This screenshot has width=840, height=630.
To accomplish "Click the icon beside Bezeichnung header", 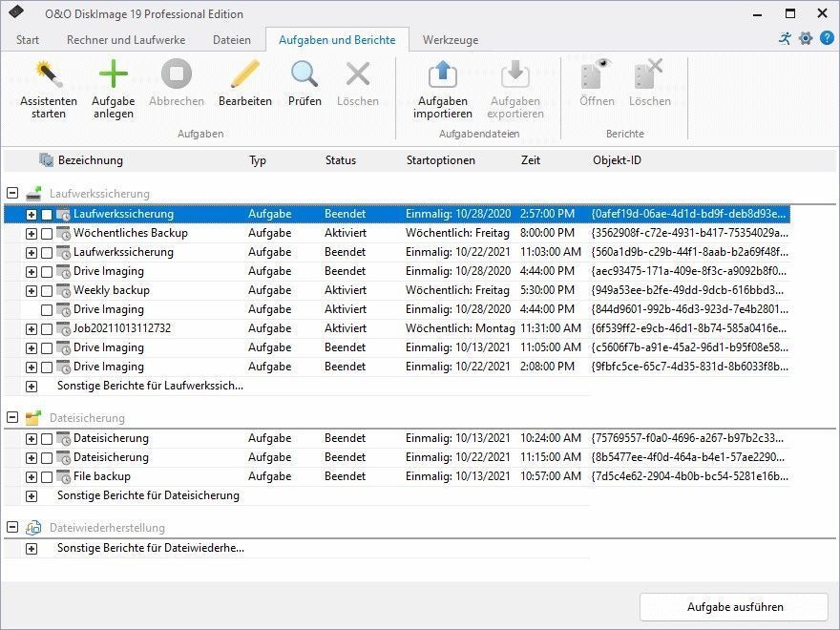I will pyautogui.click(x=46, y=159).
